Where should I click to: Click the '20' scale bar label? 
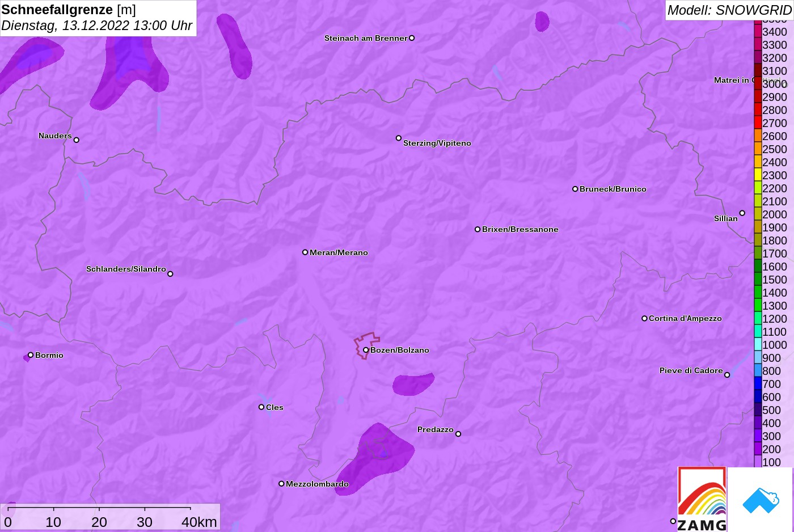[99, 522]
